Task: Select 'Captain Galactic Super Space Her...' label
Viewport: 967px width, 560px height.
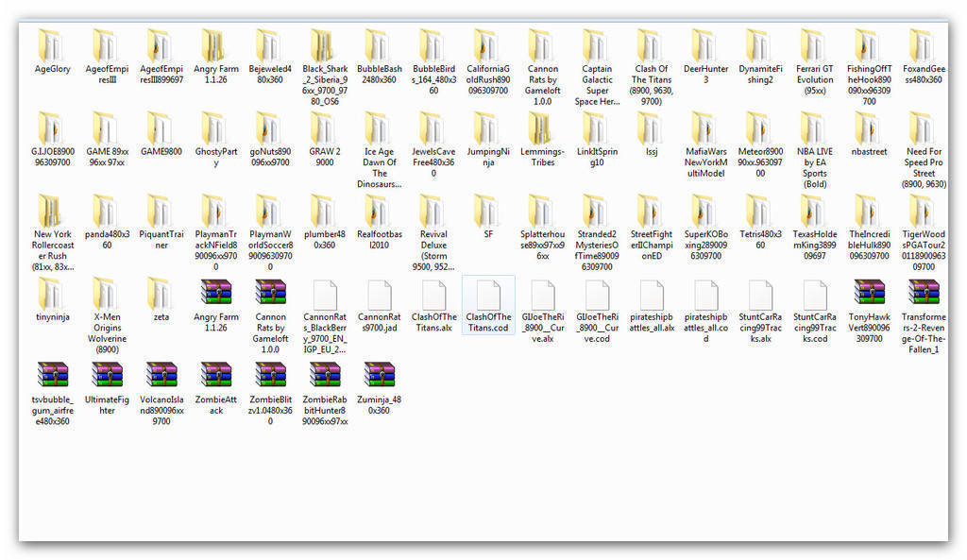Action: tap(597, 85)
